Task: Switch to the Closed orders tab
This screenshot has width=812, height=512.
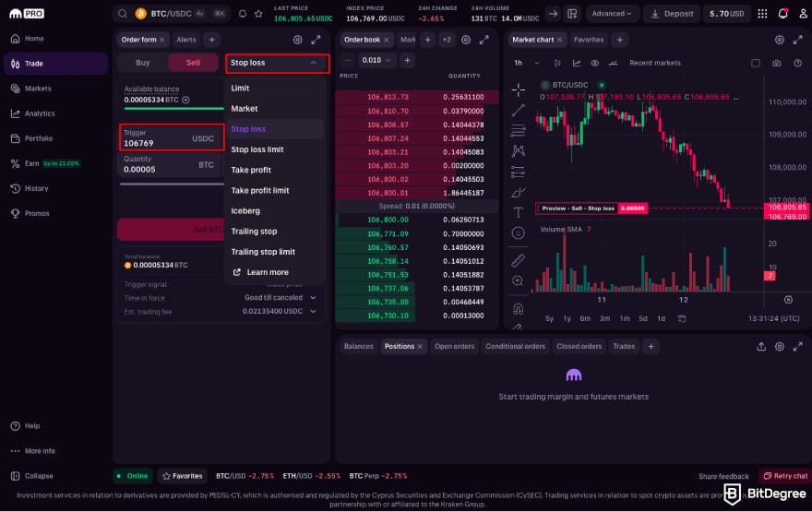Action: tap(579, 346)
